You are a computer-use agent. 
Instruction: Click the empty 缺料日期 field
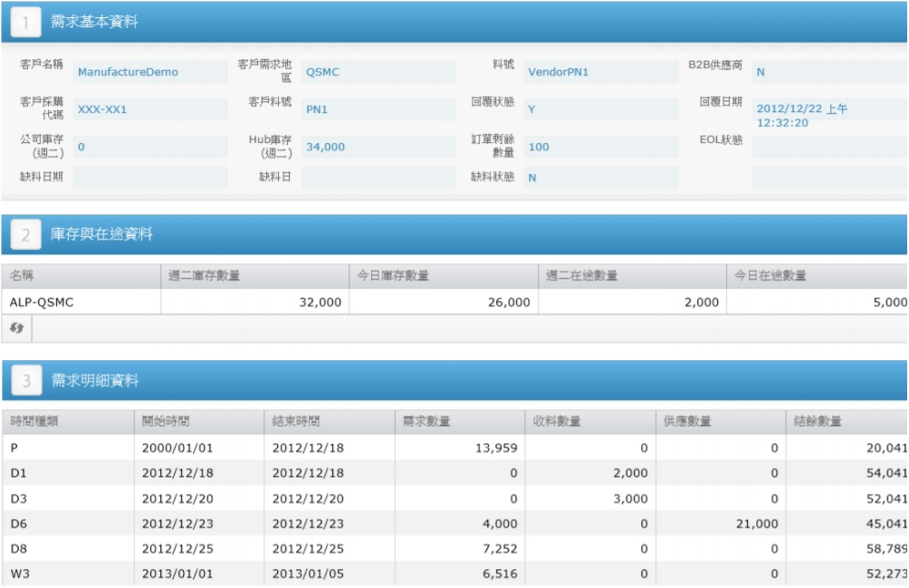(150, 177)
